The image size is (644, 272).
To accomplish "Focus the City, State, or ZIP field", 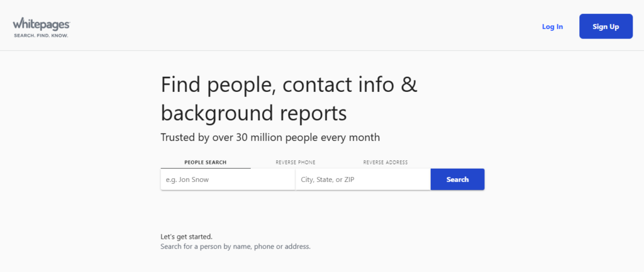I will tap(363, 179).
